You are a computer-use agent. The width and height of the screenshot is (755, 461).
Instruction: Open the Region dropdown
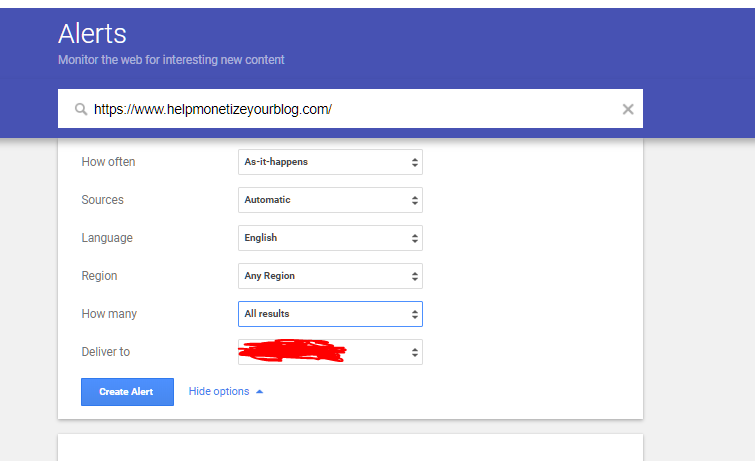pyautogui.click(x=330, y=276)
